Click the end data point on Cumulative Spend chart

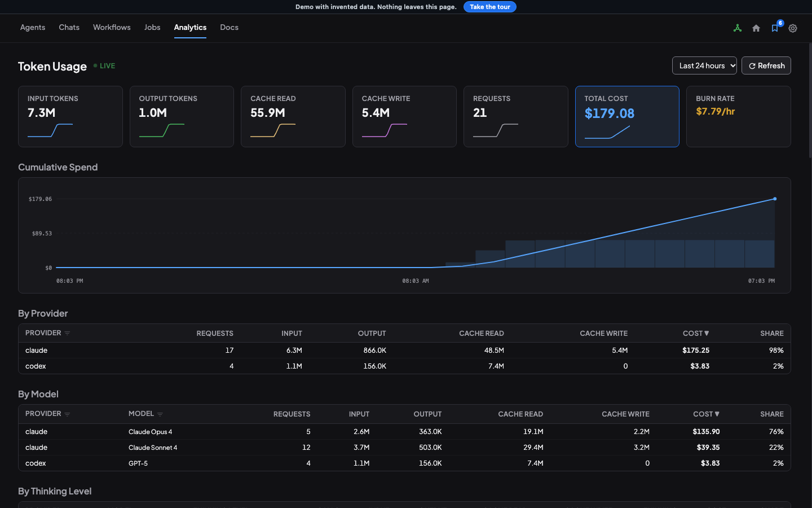(775, 199)
